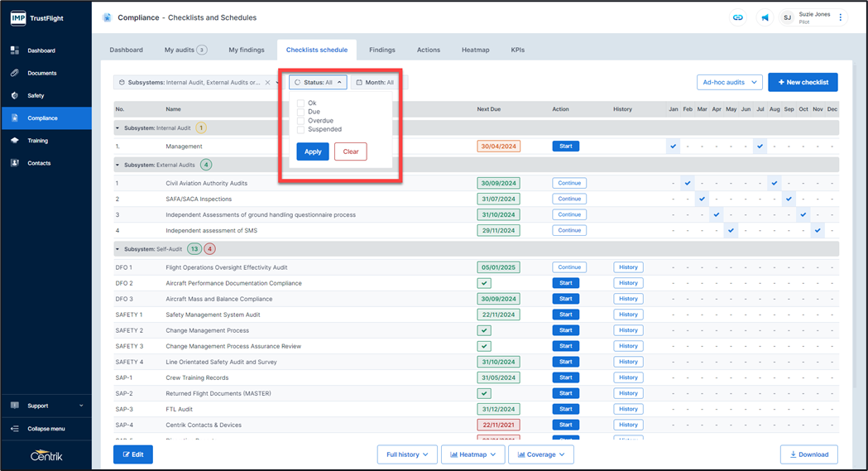Go to Safety via the shield icon
This screenshot has height=471, width=868.
tap(15, 95)
